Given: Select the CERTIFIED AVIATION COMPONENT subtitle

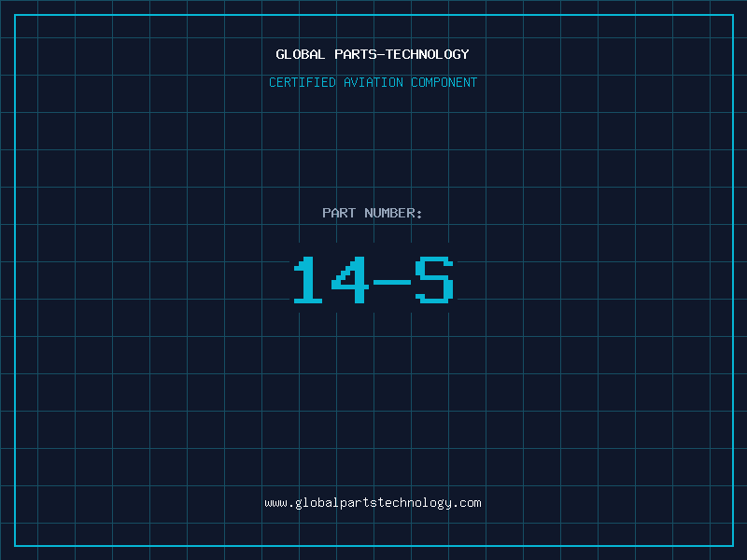Looking at the screenshot, I should 373,82.
